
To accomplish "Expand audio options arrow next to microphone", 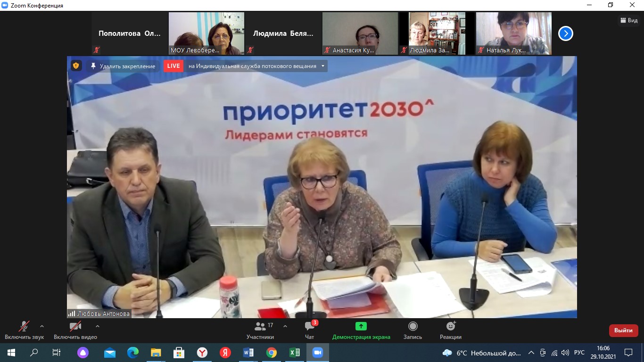I will [x=42, y=326].
